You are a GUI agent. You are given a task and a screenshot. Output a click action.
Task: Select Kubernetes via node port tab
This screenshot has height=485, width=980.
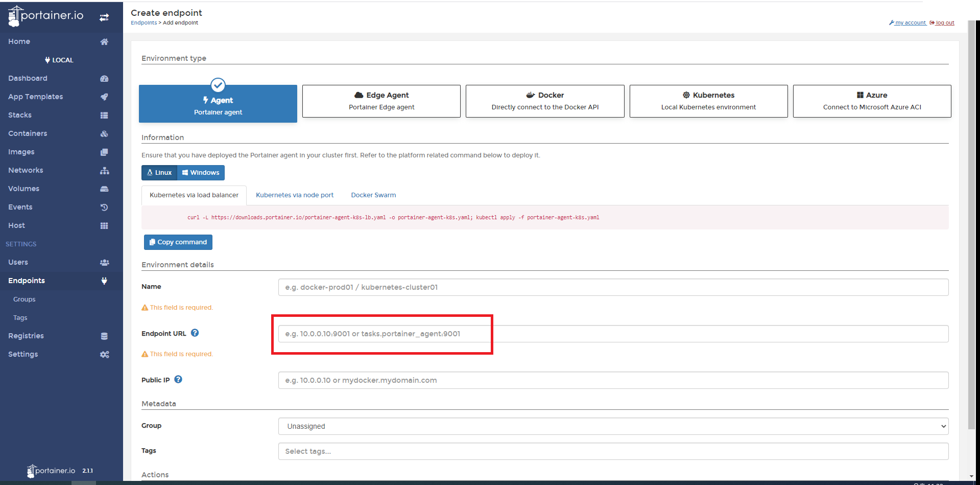[295, 195]
